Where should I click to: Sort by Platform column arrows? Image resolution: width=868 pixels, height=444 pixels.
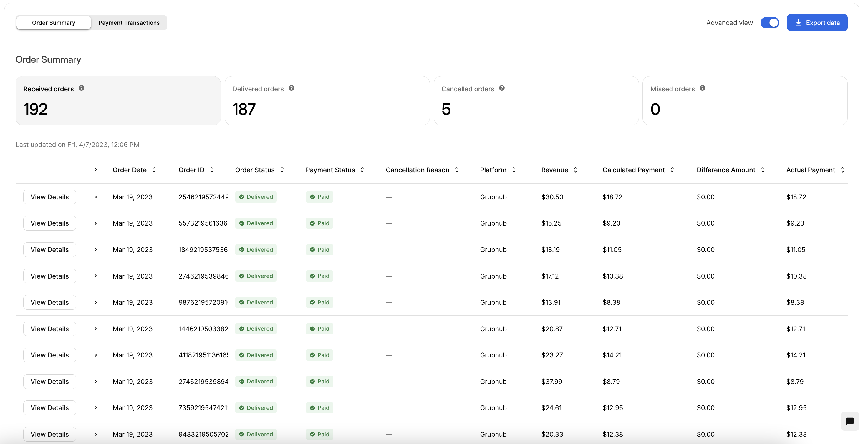coord(514,170)
